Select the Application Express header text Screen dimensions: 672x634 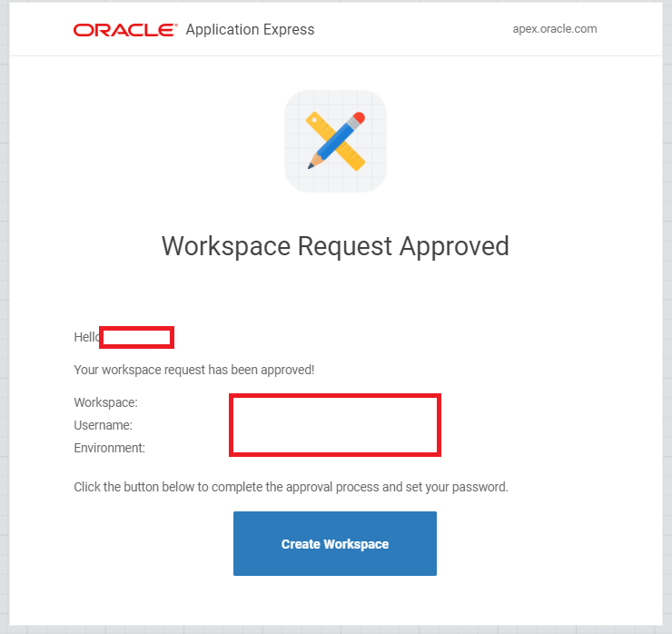coord(250,30)
